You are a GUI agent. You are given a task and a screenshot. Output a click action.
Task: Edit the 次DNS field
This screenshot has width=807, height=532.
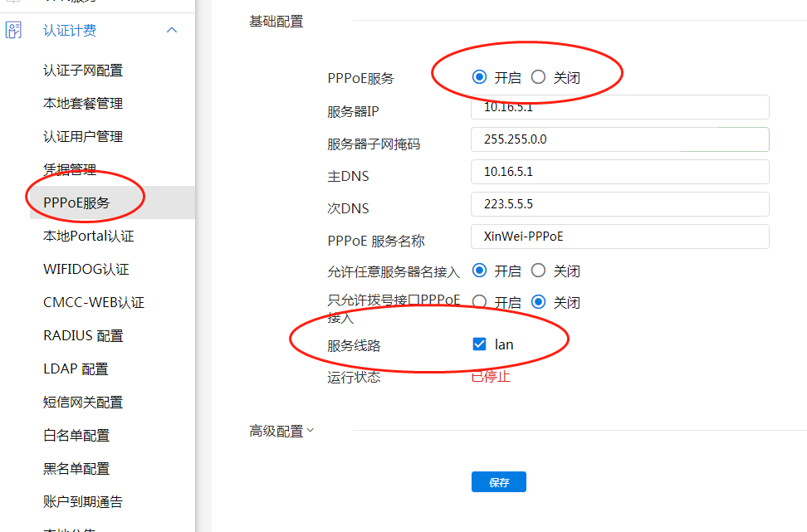pyautogui.click(x=619, y=204)
